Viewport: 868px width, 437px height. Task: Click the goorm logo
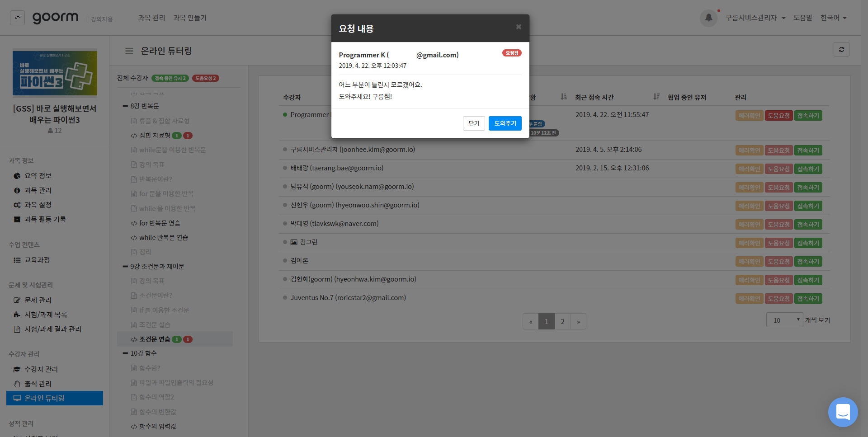[55, 18]
